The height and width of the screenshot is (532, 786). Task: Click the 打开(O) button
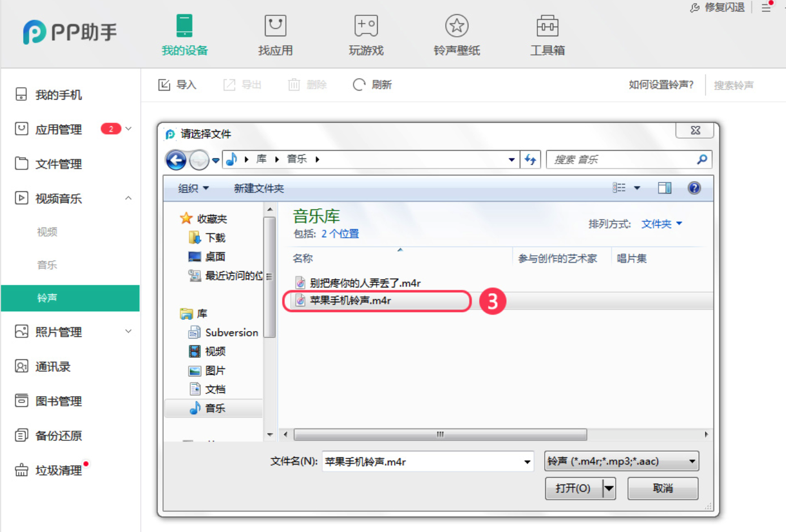point(573,488)
